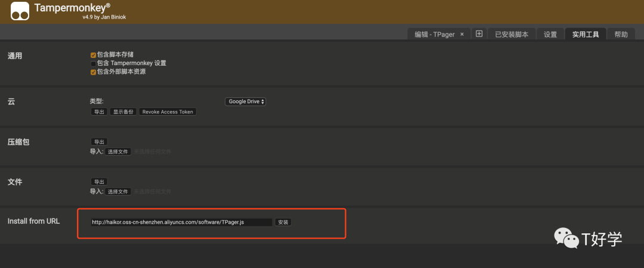Switch to the 编辑 - TPager tab
644x268 pixels.
[x=435, y=35]
